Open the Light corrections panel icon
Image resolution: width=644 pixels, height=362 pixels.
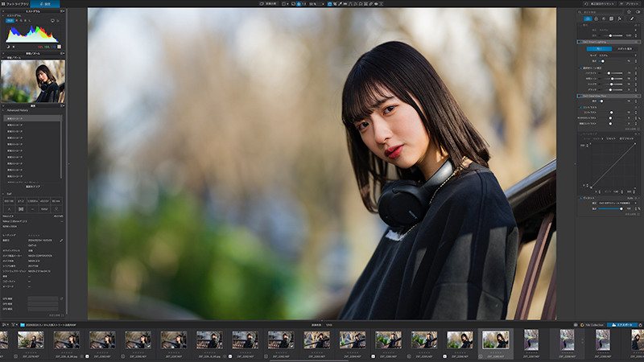click(588, 19)
